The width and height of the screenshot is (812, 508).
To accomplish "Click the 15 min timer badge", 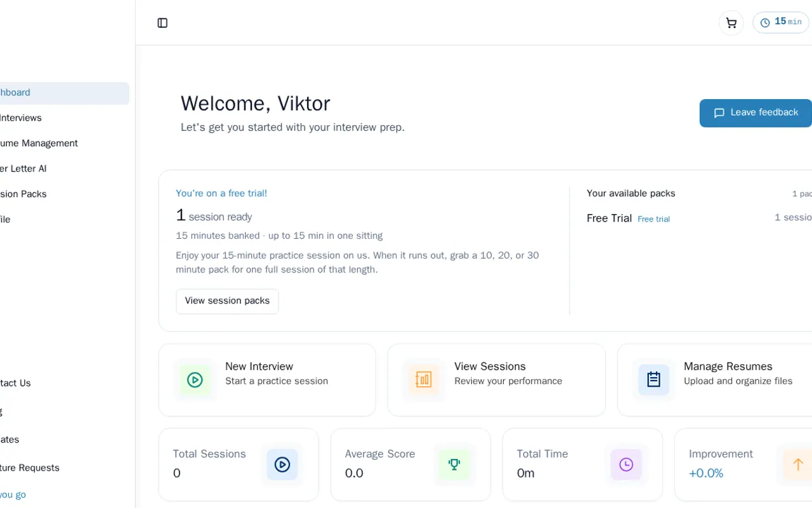I will pos(782,22).
